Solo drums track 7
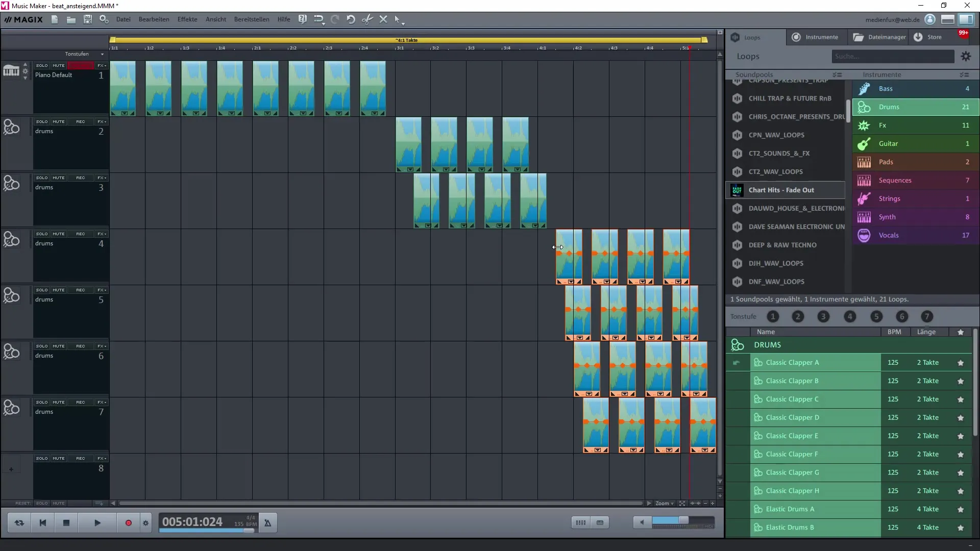980x551 pixels. tap(42, 403)
